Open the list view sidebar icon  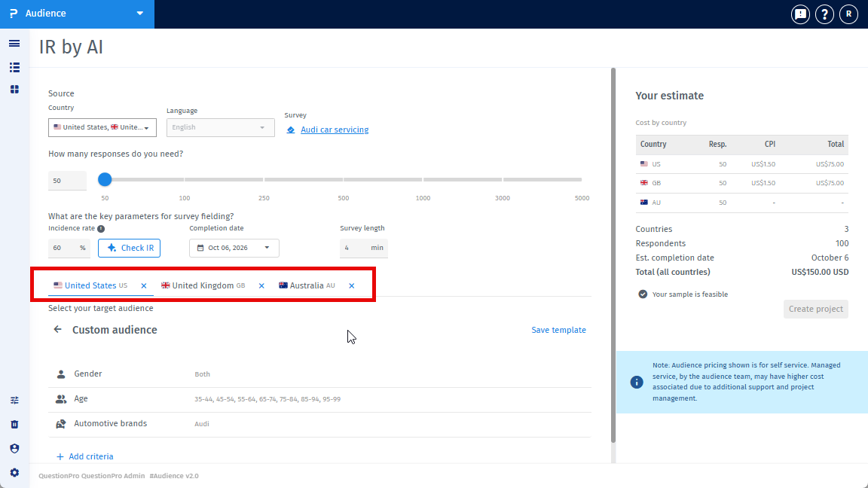click(14, 68)
